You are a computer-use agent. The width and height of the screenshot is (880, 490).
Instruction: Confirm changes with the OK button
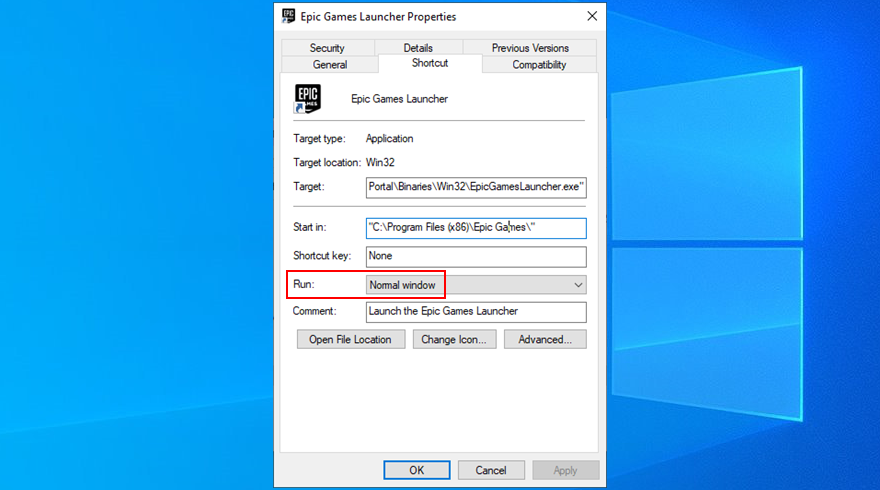click(416, 470)
